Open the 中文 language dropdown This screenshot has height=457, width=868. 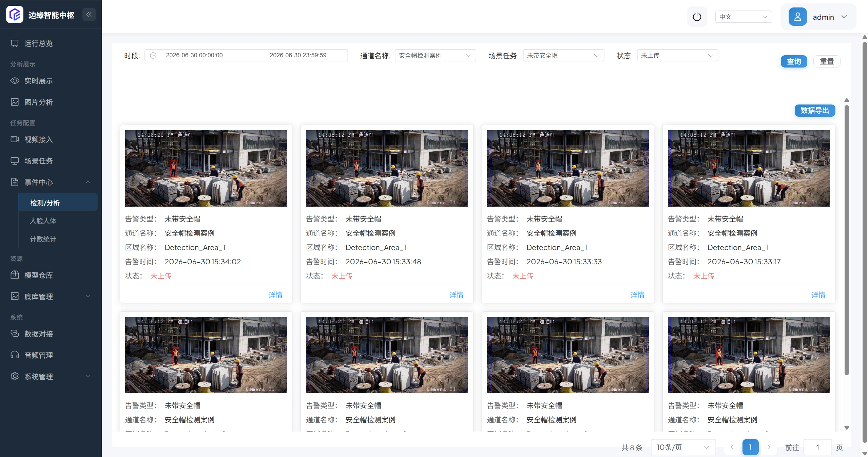click(744, 17)
